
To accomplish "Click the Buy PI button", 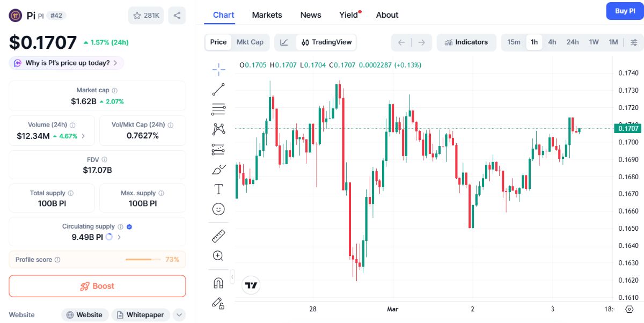I will coord(625,11).
